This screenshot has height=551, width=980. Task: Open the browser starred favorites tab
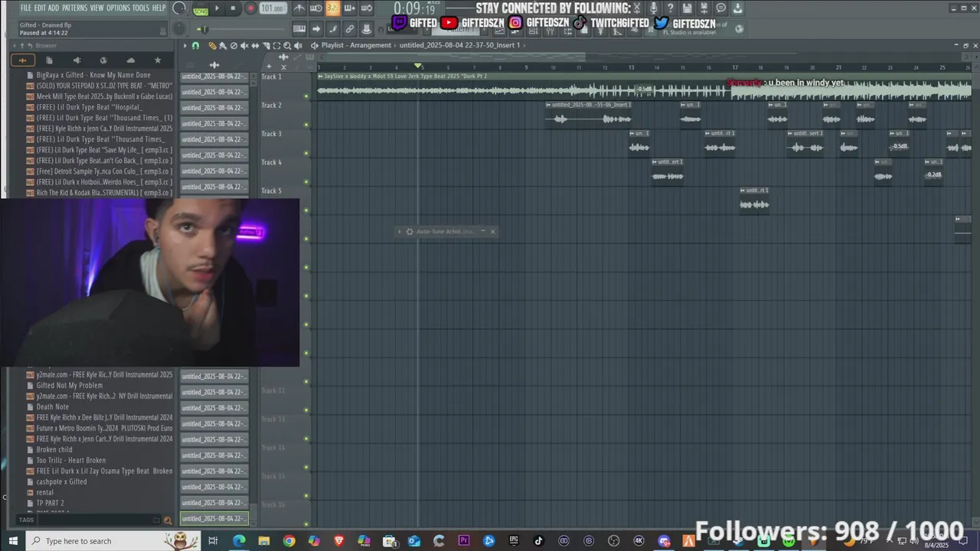158,60
